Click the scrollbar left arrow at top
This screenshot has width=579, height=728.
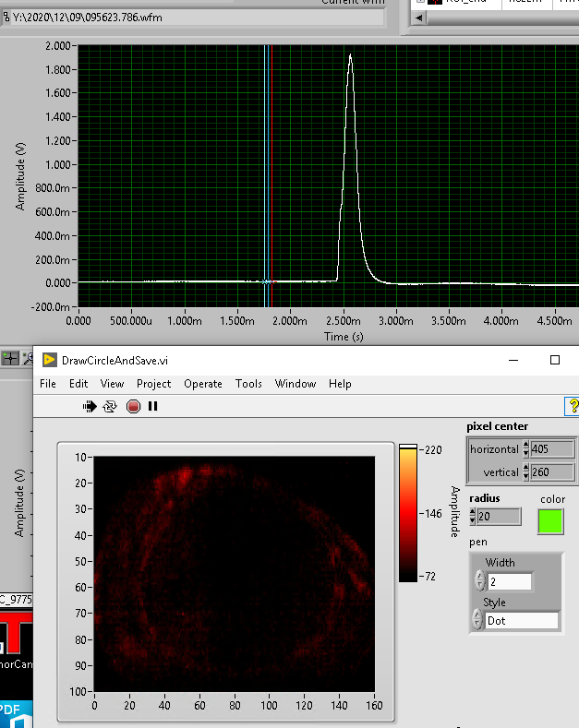pos(417,18)
